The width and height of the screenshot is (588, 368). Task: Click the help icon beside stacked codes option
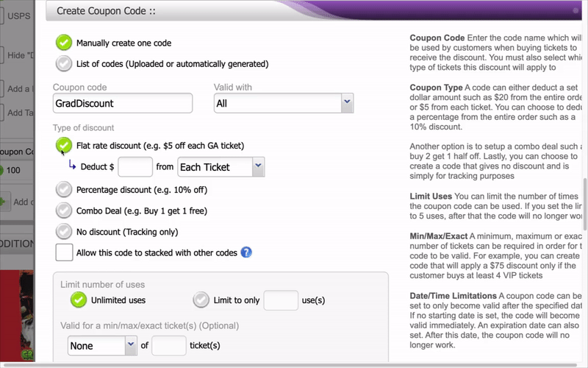pos(246,252)
